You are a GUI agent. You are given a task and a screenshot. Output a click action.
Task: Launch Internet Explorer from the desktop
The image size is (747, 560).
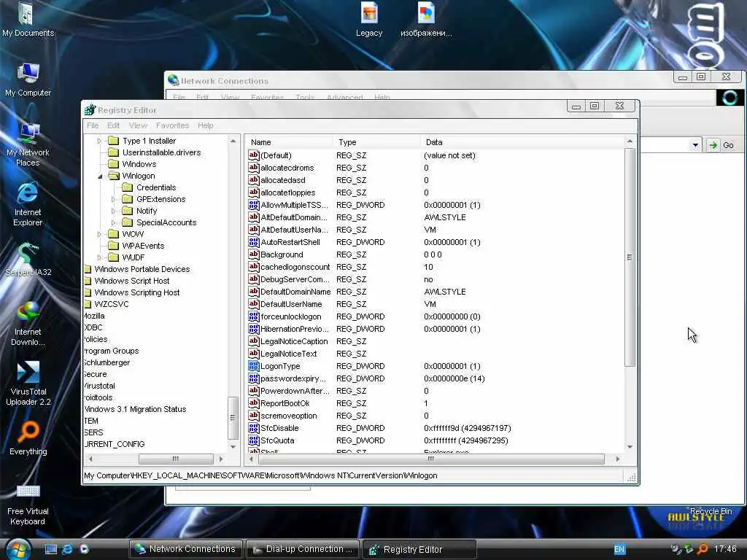tap(28, 204)
